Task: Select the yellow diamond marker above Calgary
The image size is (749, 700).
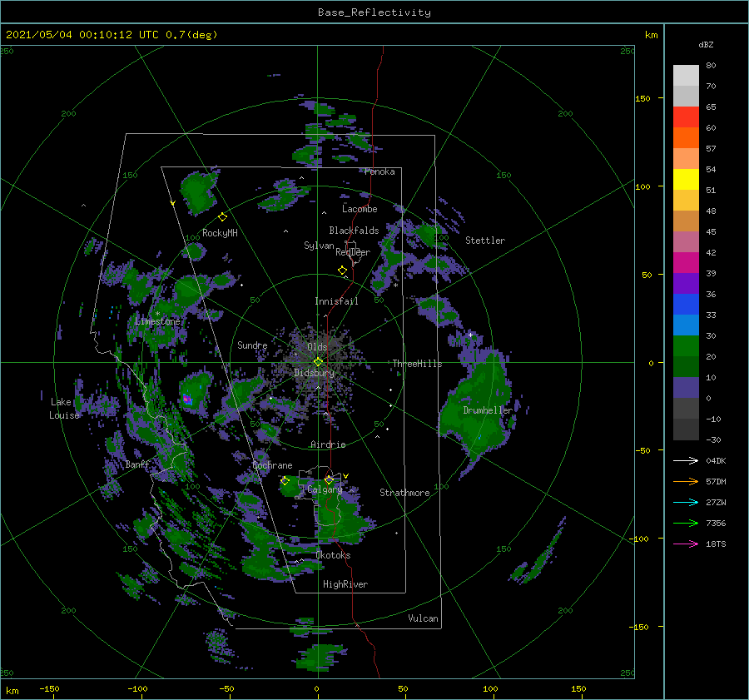Action: point(329,479)
